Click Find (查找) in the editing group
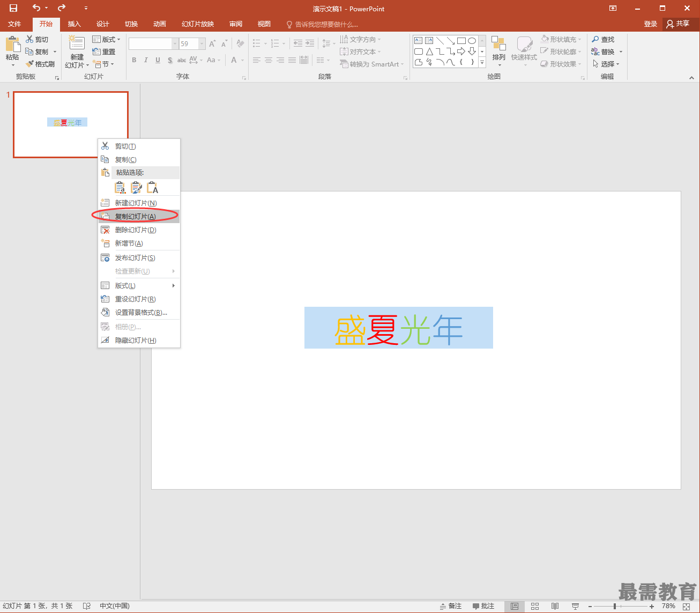 [603, 39]
